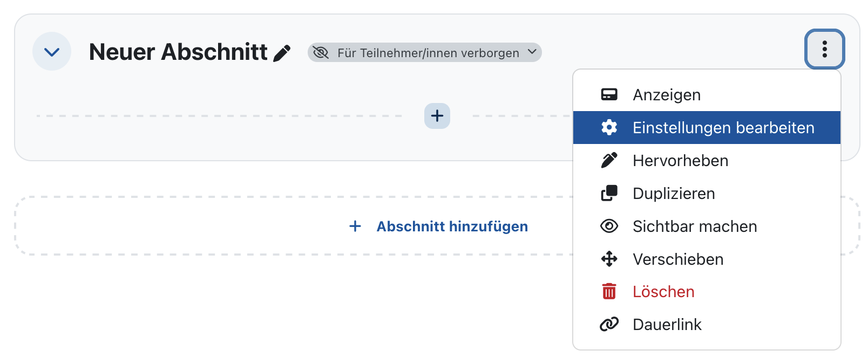Click the pencil icon to rename Neuer Abschnitt
The image size is (868, 357).
click(x=282, y=52)
